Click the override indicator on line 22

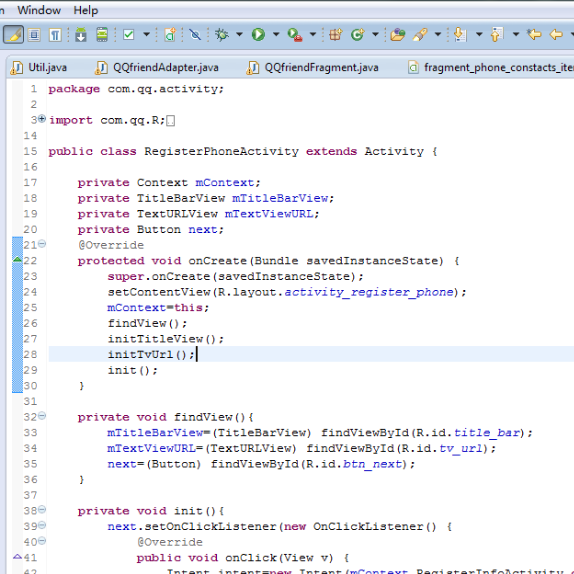coord(17,260)
